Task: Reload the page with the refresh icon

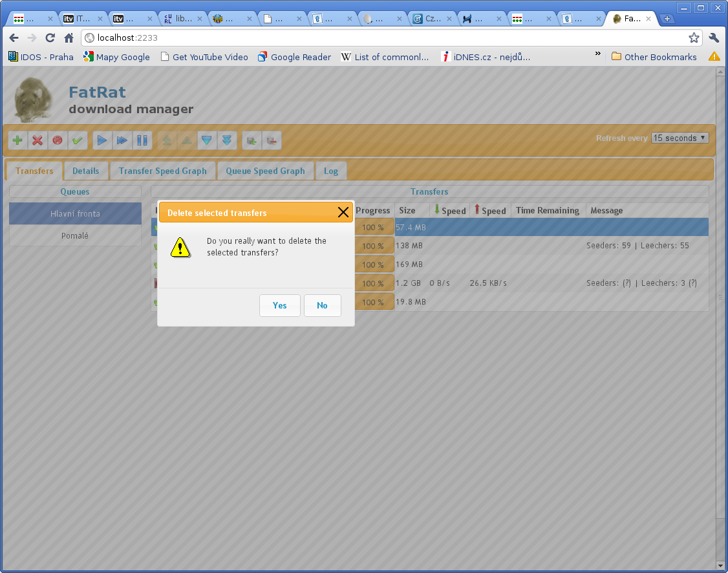Action: [x=50, y=38]
